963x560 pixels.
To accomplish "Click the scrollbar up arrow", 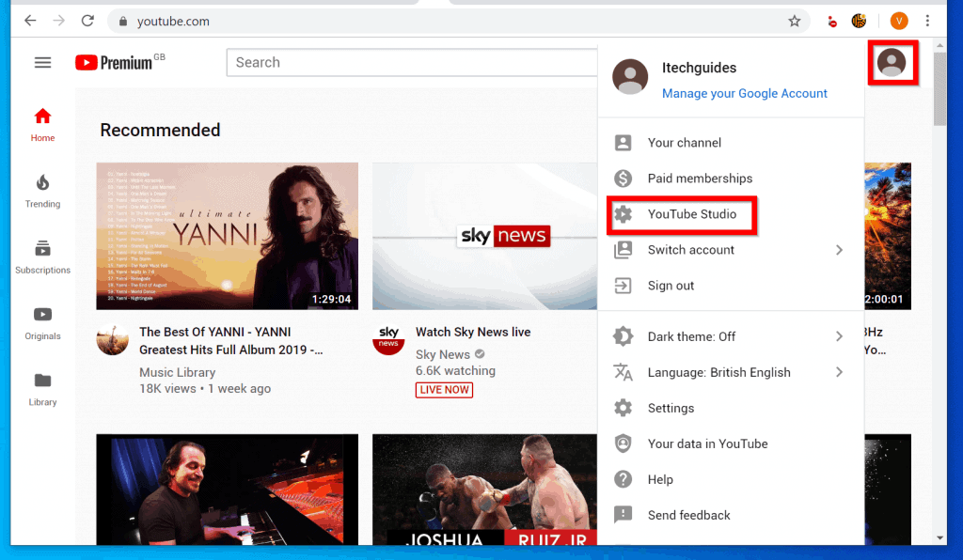I will pos(939,45).
